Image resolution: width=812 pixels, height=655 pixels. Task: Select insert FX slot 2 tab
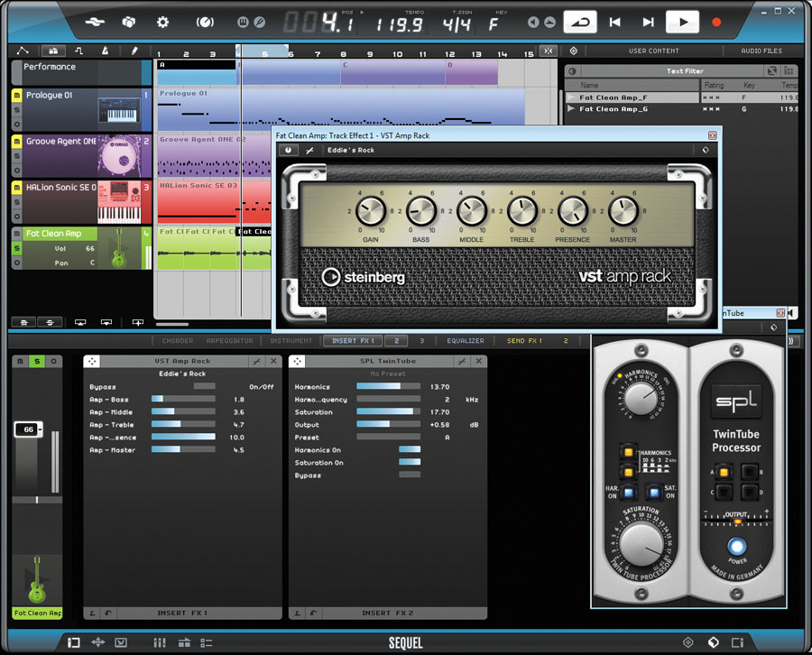(396, 341)
